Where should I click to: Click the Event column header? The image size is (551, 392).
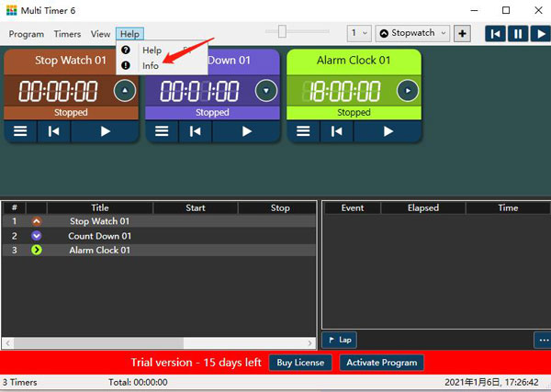pos(353,207)
